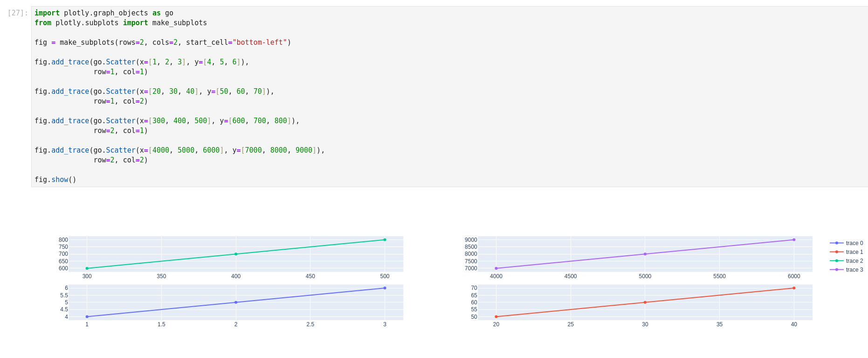Click the green data point at x=400
Image resolution: width=868 pixels, height=358 pixels.
pyautogui.click(x=236, y=254)
